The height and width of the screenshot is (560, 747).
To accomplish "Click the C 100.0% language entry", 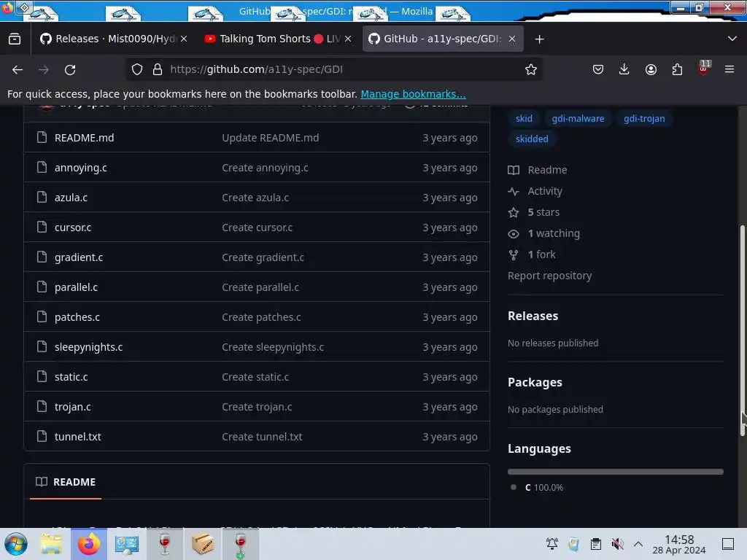I will point(543,488).
